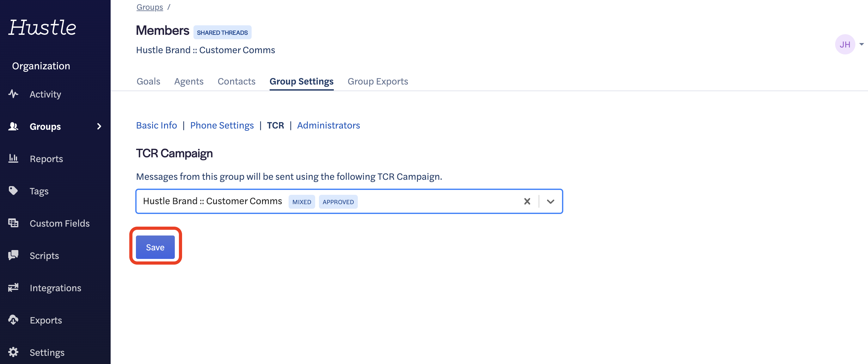Switch to the Goals tab

pyautogui.click(x=148, y=81)
